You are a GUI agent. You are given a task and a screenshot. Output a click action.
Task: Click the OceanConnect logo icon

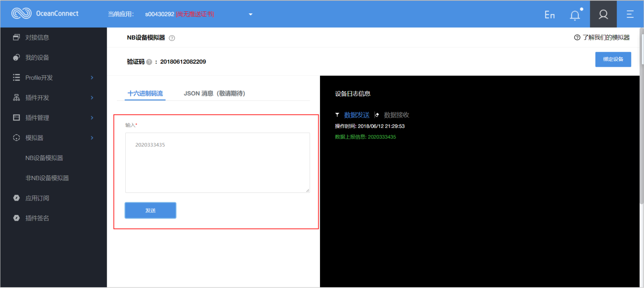click(x=21, y=13)
